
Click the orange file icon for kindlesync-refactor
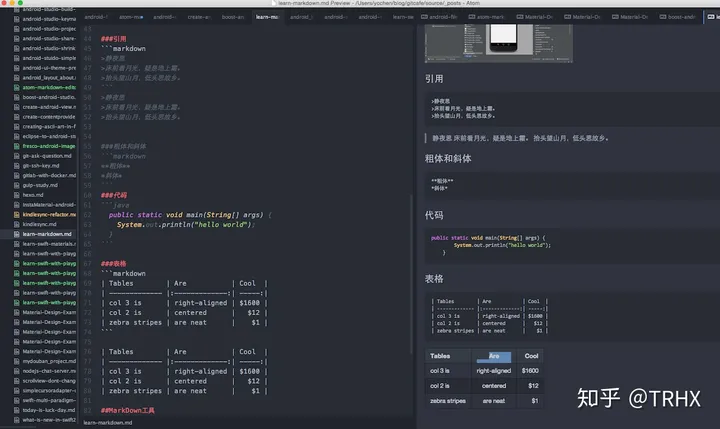tap(17, 214)
